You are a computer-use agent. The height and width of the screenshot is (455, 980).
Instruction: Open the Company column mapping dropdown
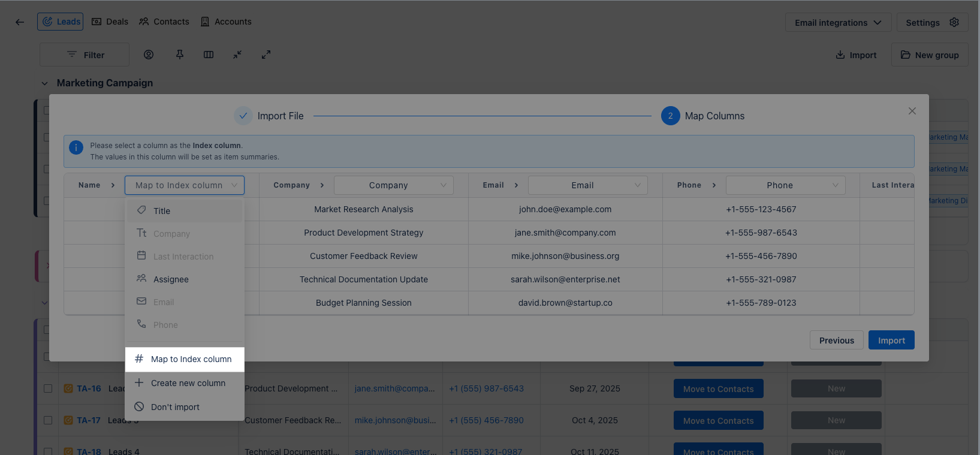393,185
